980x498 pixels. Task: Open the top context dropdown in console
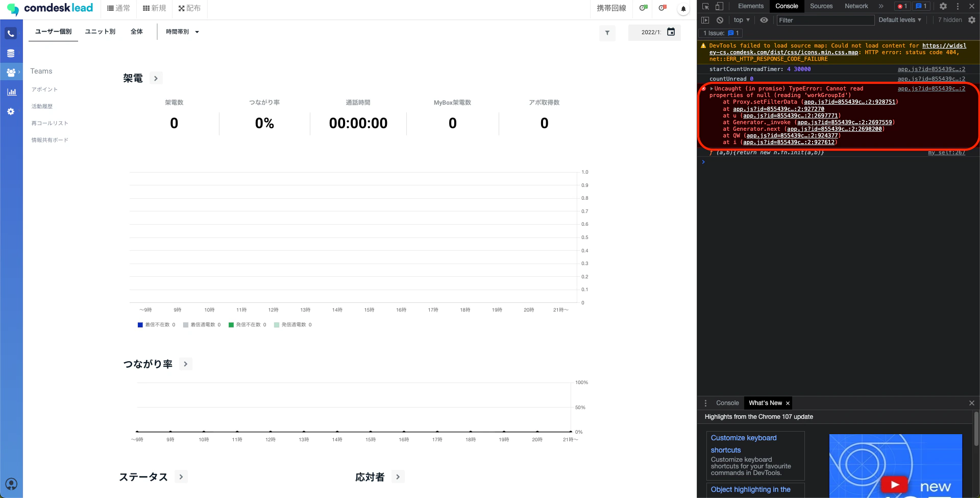pos(741,20)
